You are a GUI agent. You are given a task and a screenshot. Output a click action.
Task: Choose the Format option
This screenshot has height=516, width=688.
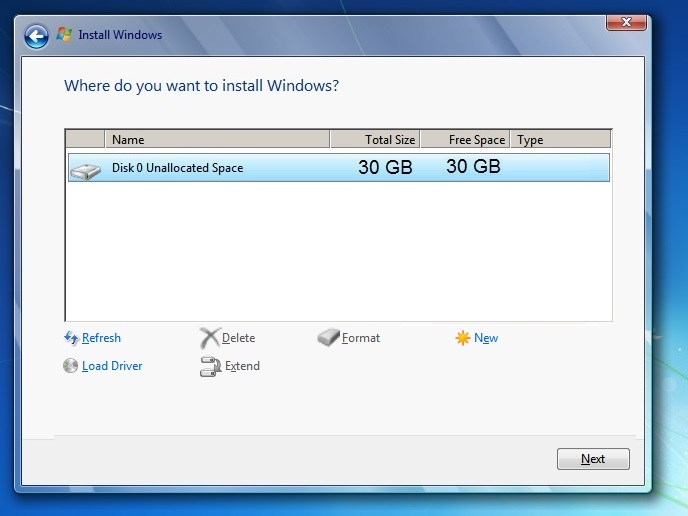point(361,338)
